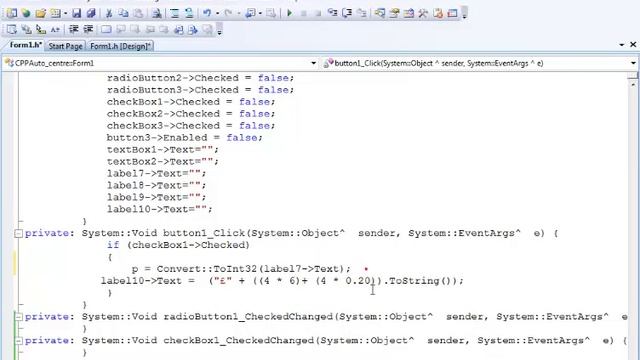Collapse the button1_Click method outline
This screenshot has height=360, width=640.
(18, 233)
